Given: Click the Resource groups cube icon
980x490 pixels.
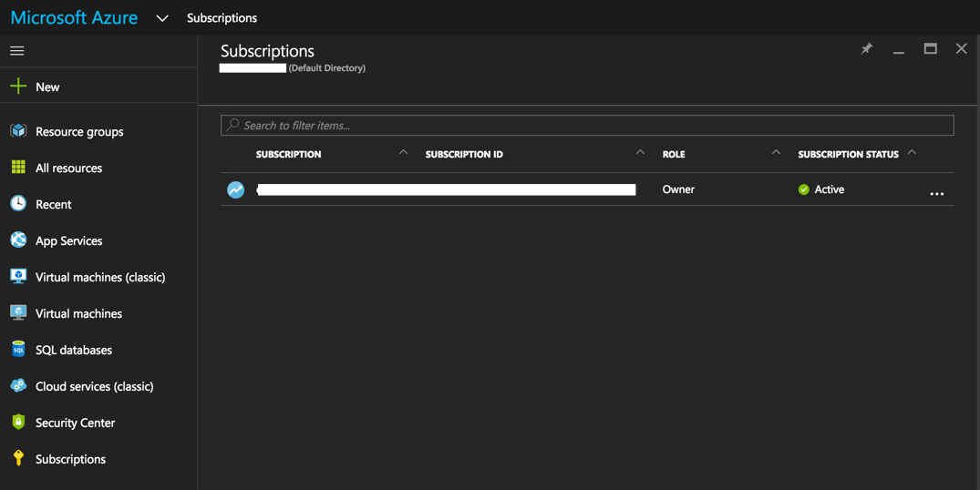Looking at the screenshot, I should pos(18,131).
